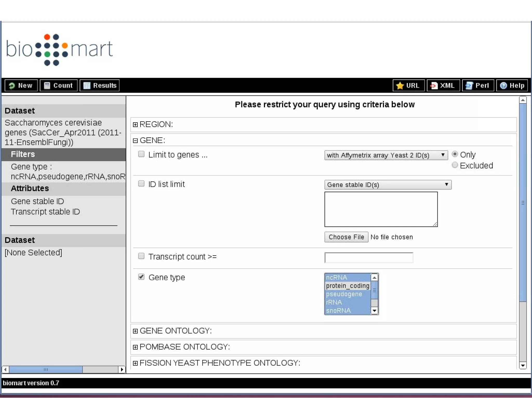Enable the Limit to genes checkbox
This screenshot has width=532, height=399.
coord(141,154)
